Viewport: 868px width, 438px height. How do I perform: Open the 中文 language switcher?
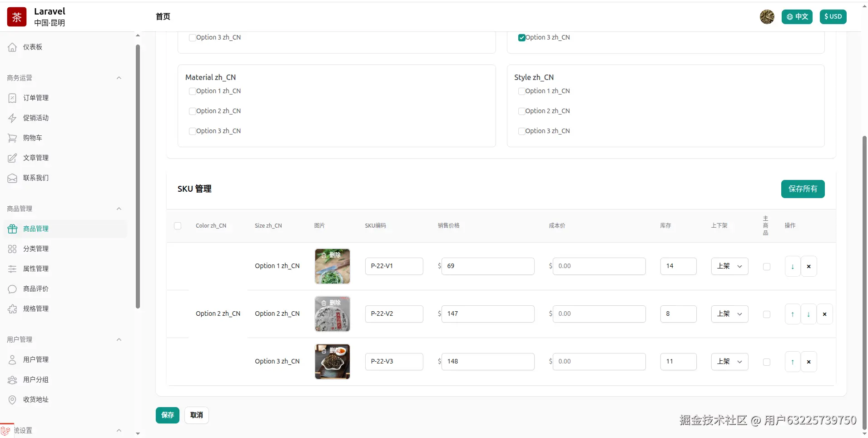797,17
